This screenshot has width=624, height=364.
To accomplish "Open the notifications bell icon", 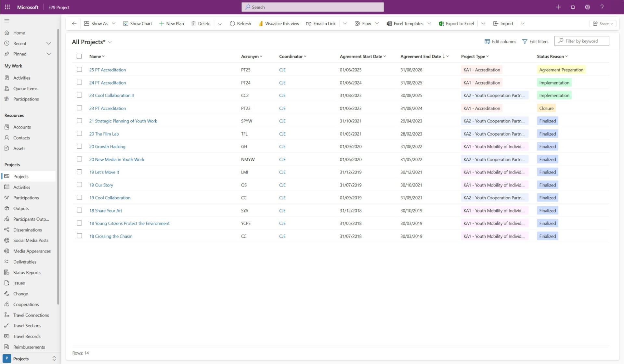I will (573, 7).
